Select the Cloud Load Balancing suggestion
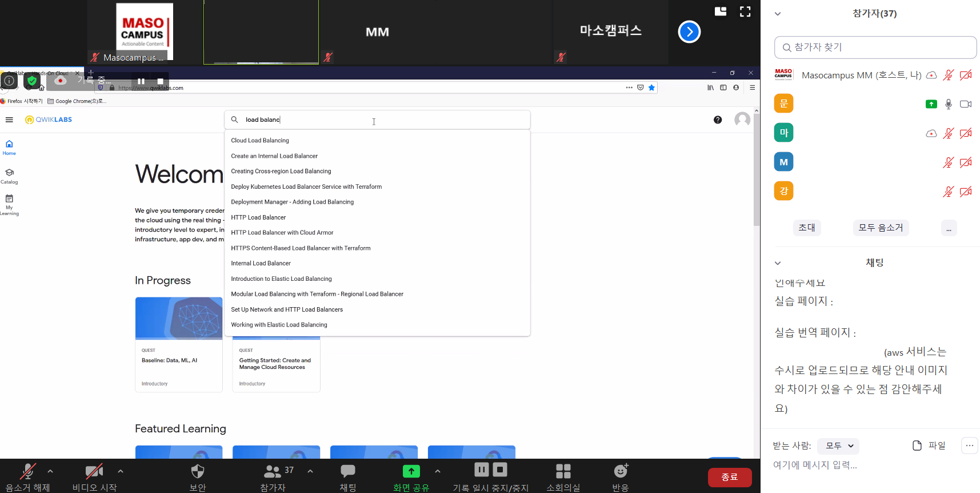The image size is (980, 493). tap(260, 141)
